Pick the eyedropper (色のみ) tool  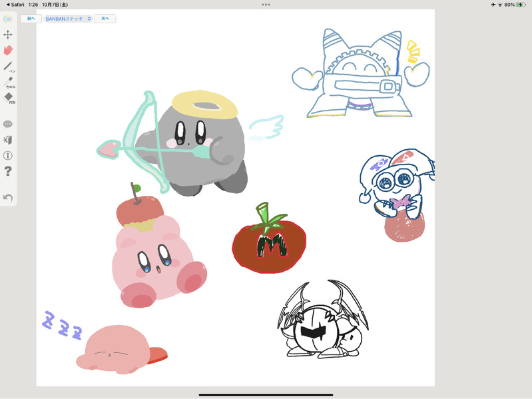tap(9, 83)
